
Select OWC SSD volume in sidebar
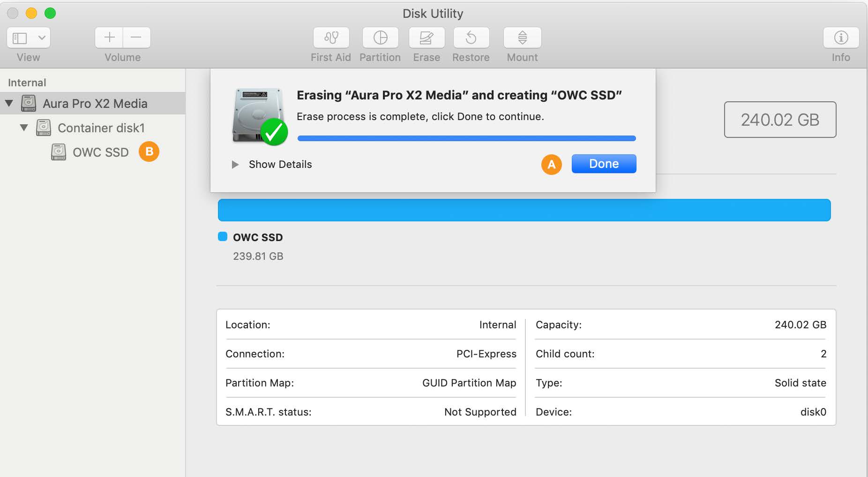(x=100, y=152)
